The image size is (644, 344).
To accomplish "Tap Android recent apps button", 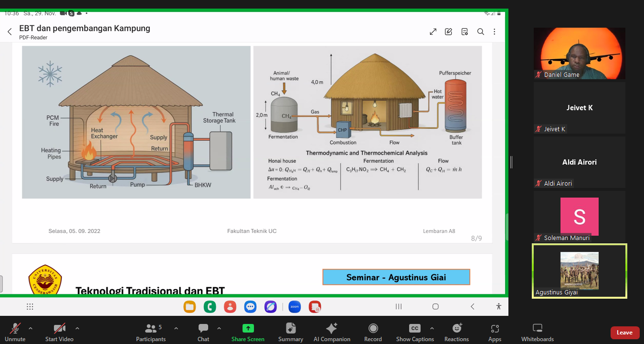I will [399, 307].
